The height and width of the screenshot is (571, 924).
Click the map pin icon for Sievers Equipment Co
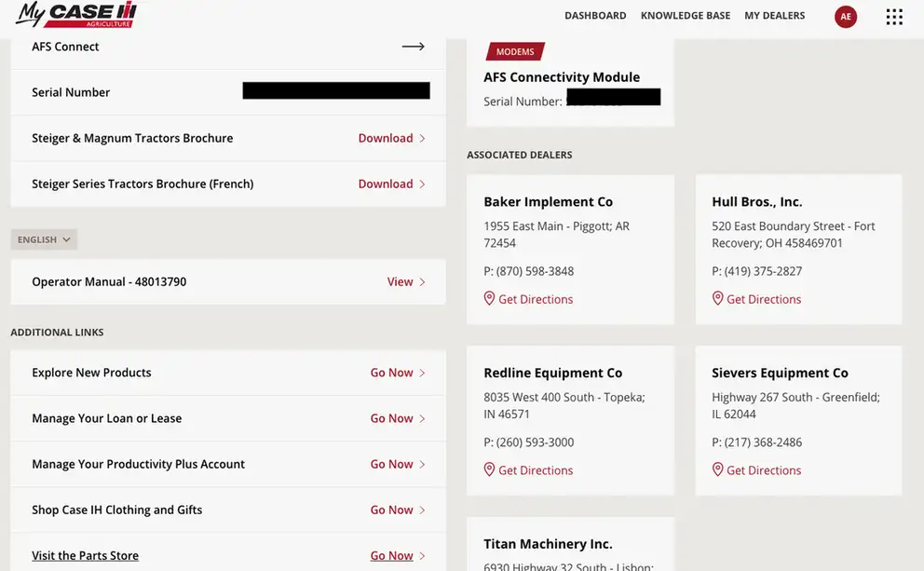coord(717,469)
